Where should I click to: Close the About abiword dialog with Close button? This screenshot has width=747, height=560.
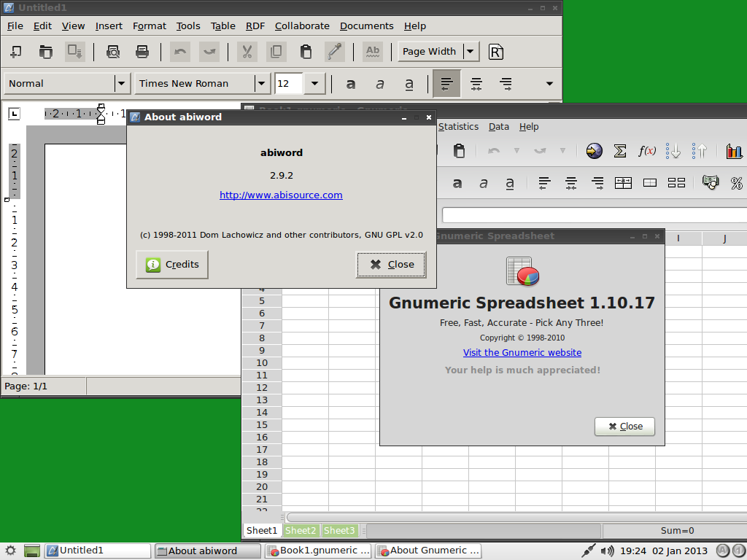pyautogui.click(x=391, y=264)
